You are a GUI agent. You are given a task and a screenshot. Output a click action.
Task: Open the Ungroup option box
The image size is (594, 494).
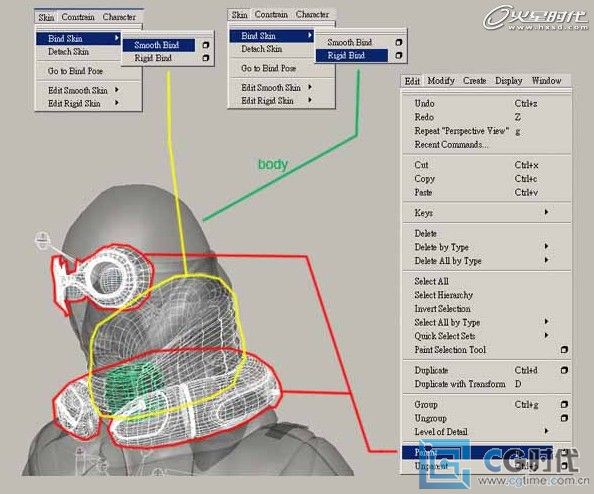coord(564,418)
